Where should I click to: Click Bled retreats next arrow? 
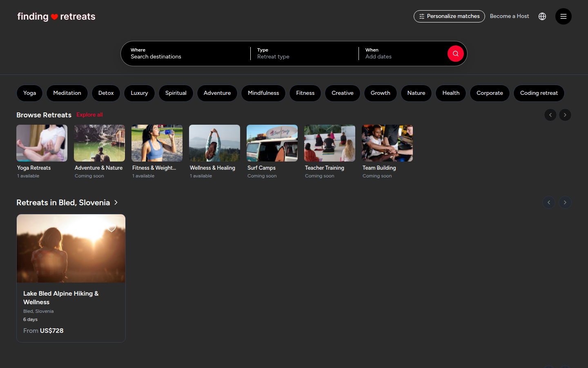point(565,202)
